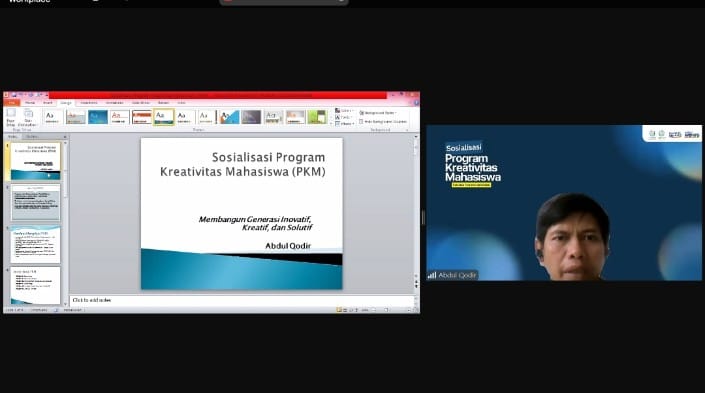This screenshot has height=393, width=705.
Task: Click the Abdul Qodir video name label
Action: point(457,275)
